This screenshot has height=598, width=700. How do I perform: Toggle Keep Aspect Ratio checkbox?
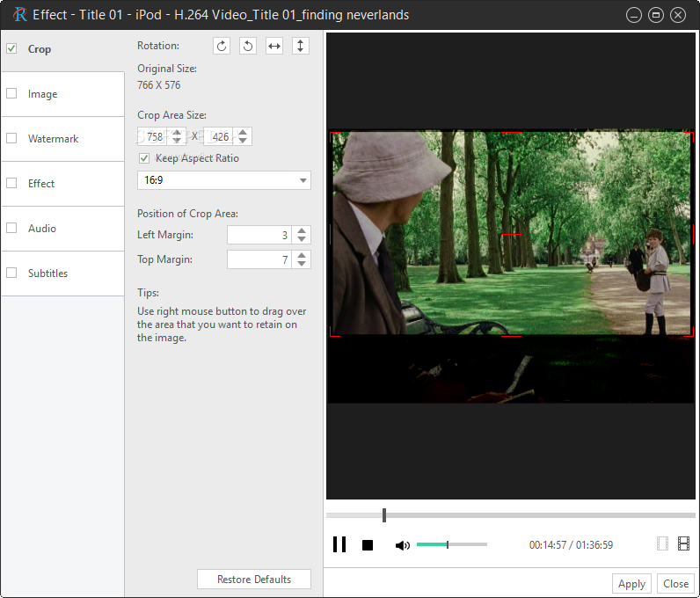[x=143, y=158]
